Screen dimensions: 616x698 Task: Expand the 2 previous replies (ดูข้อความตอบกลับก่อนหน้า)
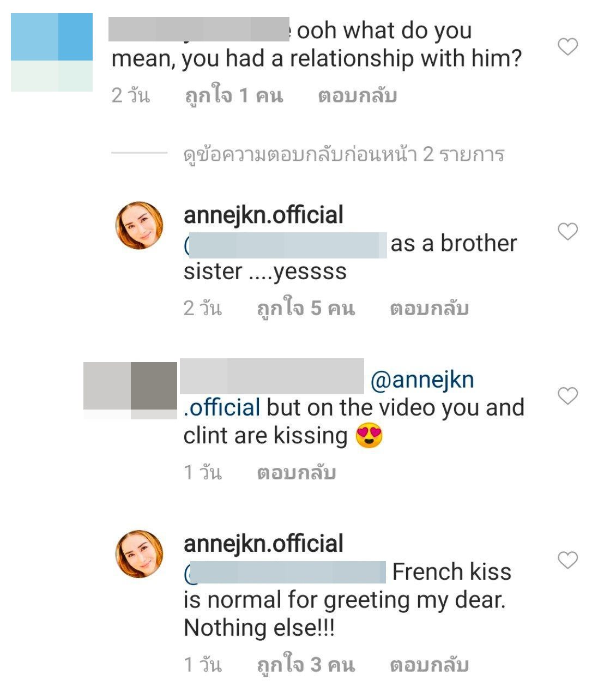point(343,155)
